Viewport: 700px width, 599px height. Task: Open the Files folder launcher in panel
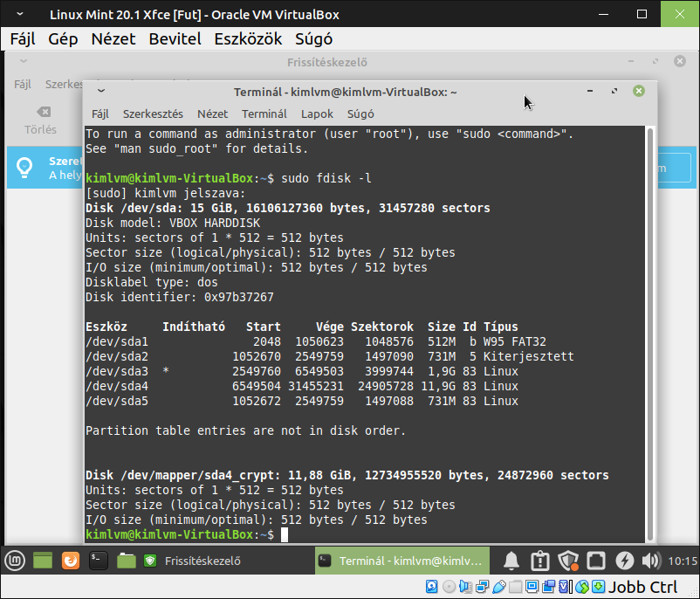tap(127, 560)
